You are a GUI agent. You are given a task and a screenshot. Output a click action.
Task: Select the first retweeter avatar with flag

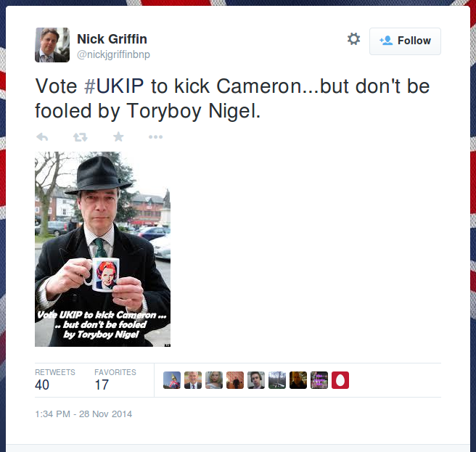(x=172, y=380)
